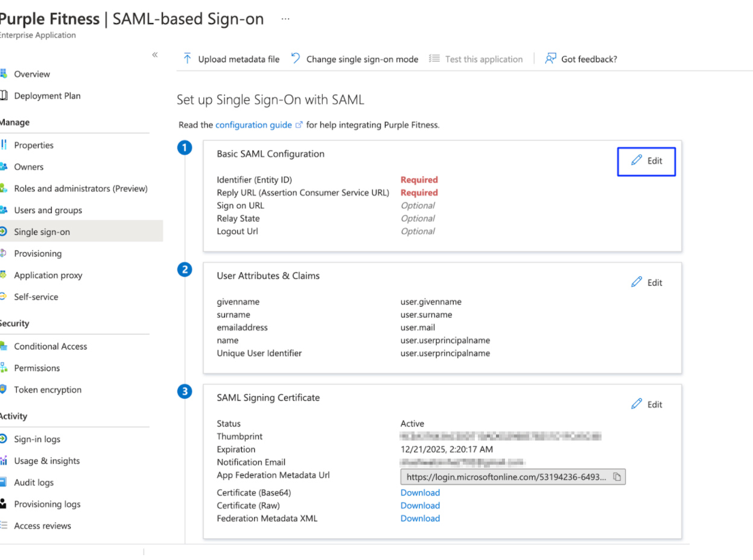Click the Access reviews list icon
The height and width of the screenshot is (560, 753).
click(x=4, y=526)
